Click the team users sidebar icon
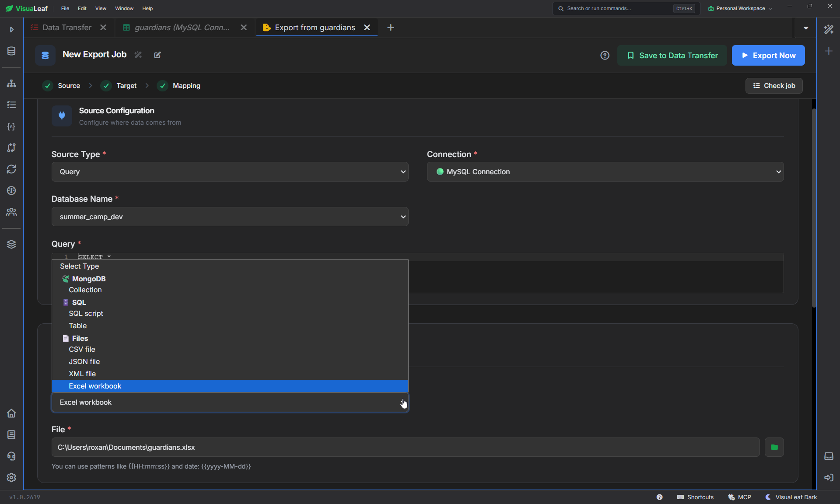 point(11,212)
